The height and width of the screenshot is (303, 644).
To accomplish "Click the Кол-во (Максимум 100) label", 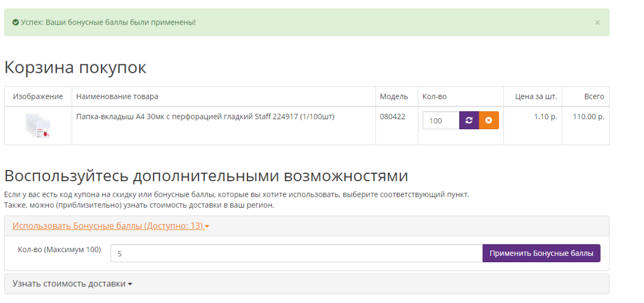I will [59, 249].
